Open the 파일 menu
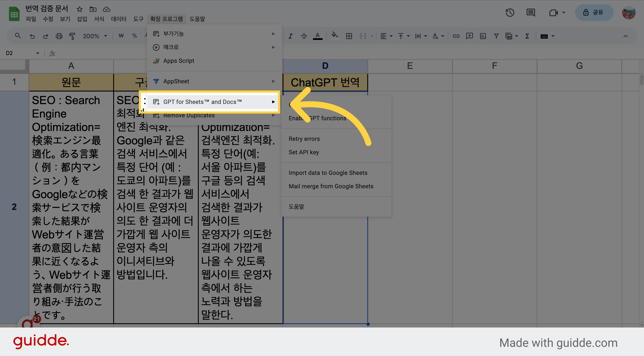Screen dimensions: 644x356 31,19
